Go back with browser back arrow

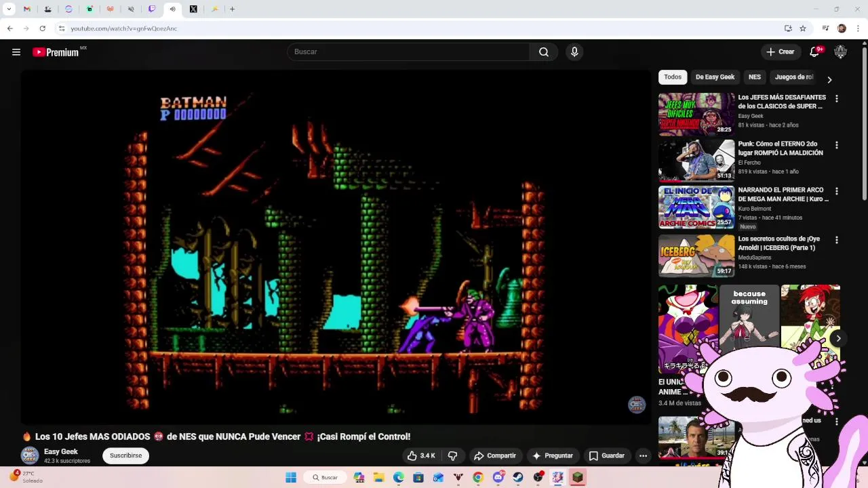[x=9, y=28]
